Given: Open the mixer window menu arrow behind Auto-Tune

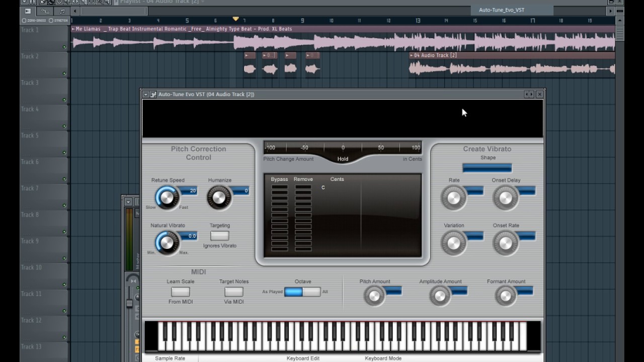Looking at the screenshot, I should click(x=128, y=202).
